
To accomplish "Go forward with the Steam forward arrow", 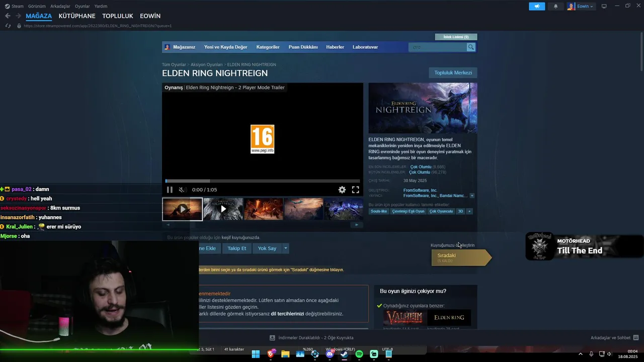I will click(18, 16).
